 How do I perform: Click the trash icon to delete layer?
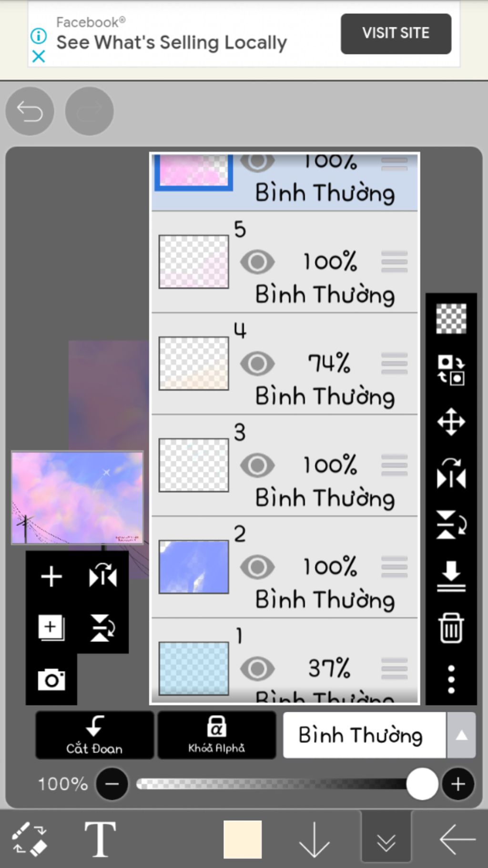coord(451,628)
